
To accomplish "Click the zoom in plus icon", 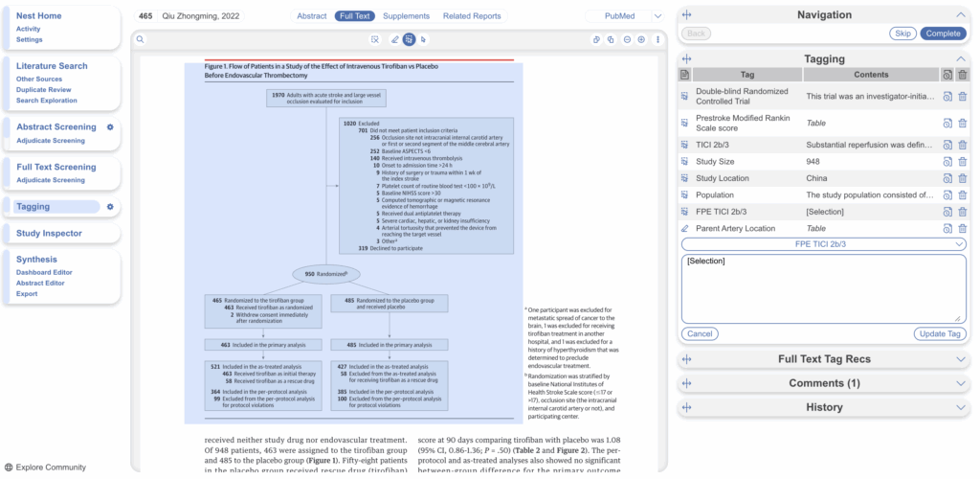I will [x=641, y=39].
